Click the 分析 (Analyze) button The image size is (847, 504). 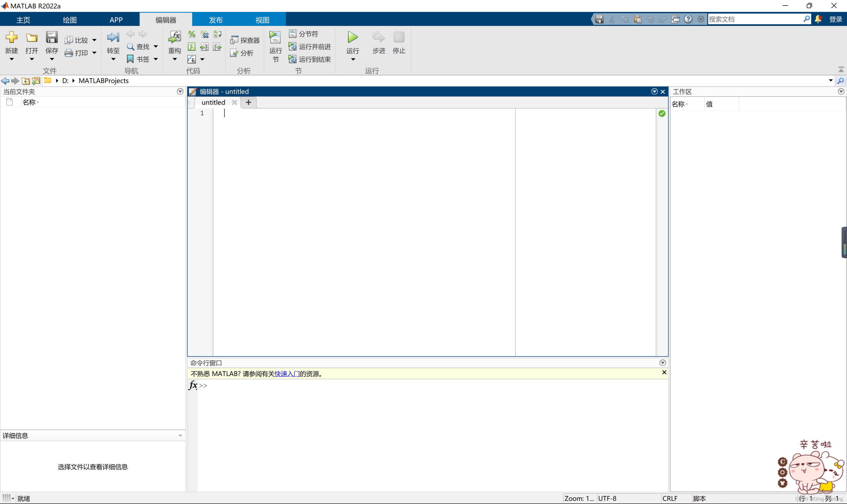click(x=242, y=53)
